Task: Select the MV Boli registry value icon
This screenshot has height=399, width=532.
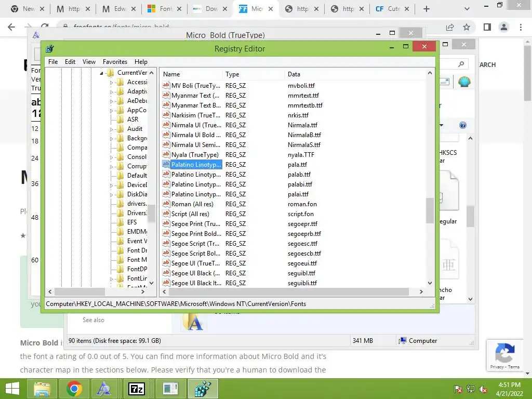Action: pos(166,86)
